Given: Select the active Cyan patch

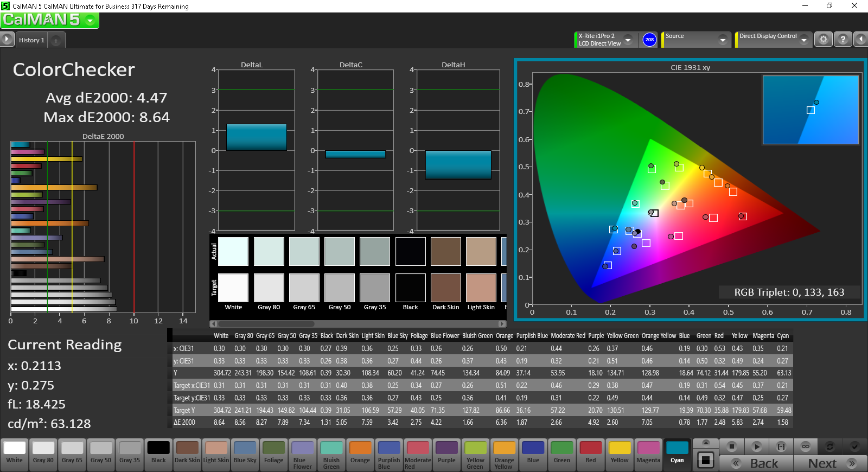Looking at the screenshot, I should [x=677, y=455].
